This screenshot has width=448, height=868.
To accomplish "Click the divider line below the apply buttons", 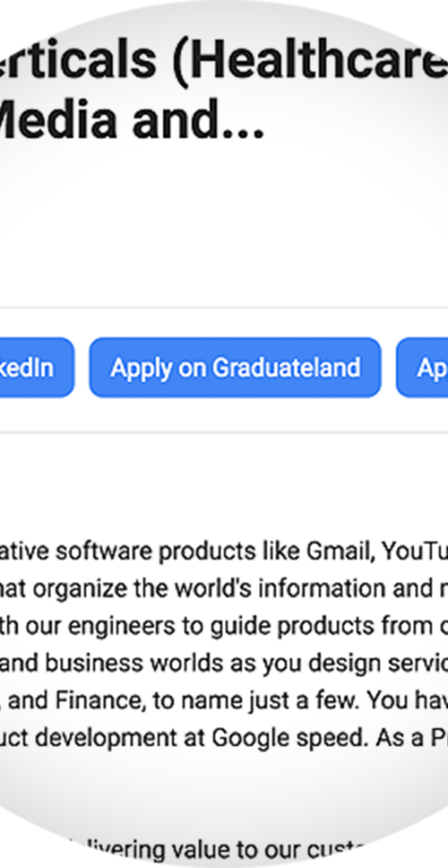I will point(224,432).
